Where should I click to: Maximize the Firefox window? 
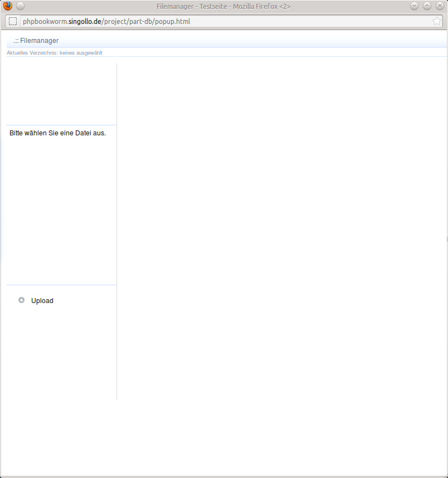[427, 6]
